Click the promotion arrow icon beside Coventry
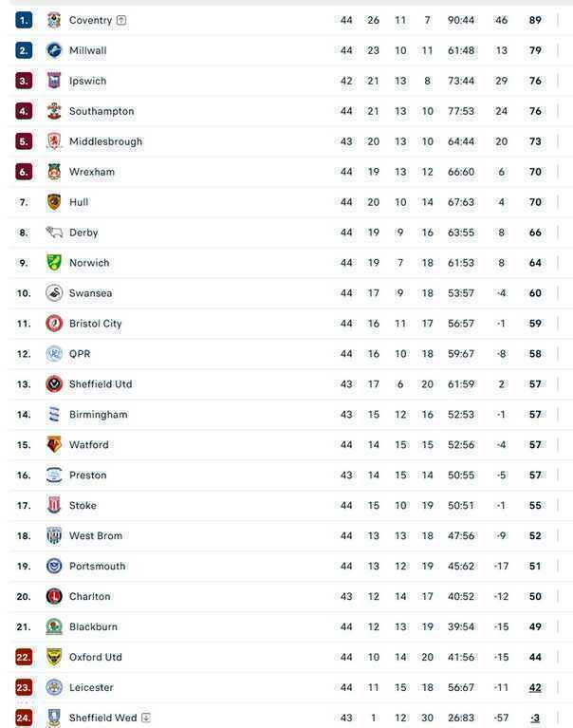Viewport: 573px width, 728px height. coord(121,20)
